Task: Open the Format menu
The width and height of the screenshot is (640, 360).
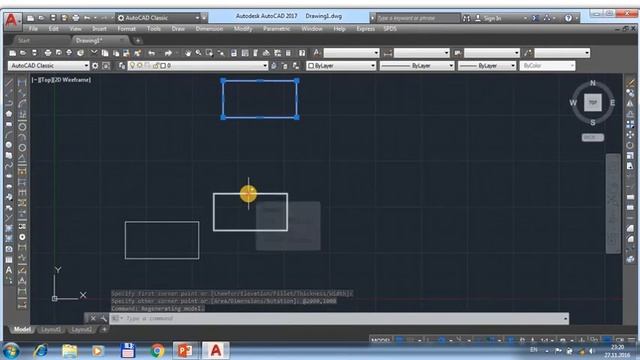Action: pyautogui.click(x=127, y=29)
